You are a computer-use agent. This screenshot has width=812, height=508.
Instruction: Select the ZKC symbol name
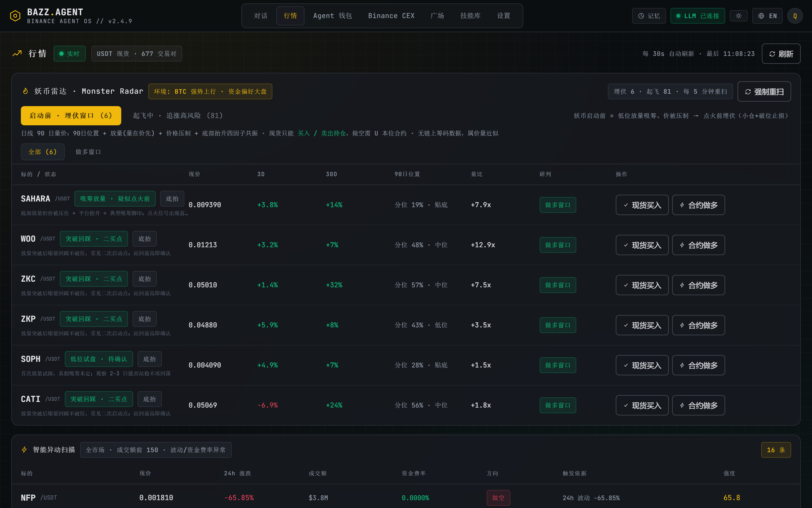pos(28,279)
